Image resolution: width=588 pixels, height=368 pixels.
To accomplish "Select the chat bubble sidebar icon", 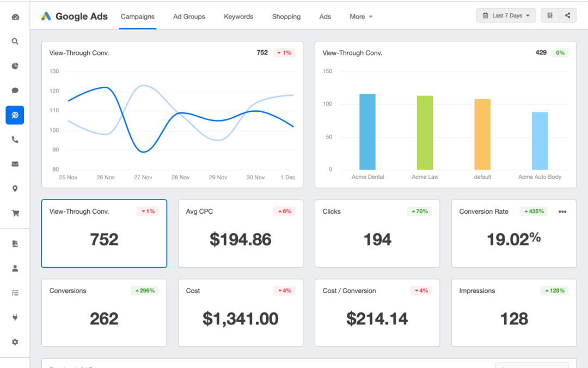I will pos(15,91).
